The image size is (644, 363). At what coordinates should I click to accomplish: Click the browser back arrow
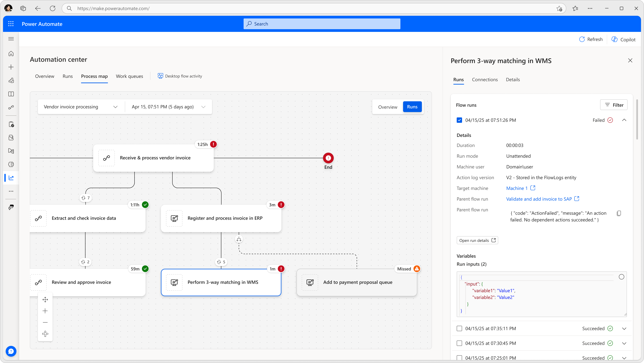(x=38, y=9)
